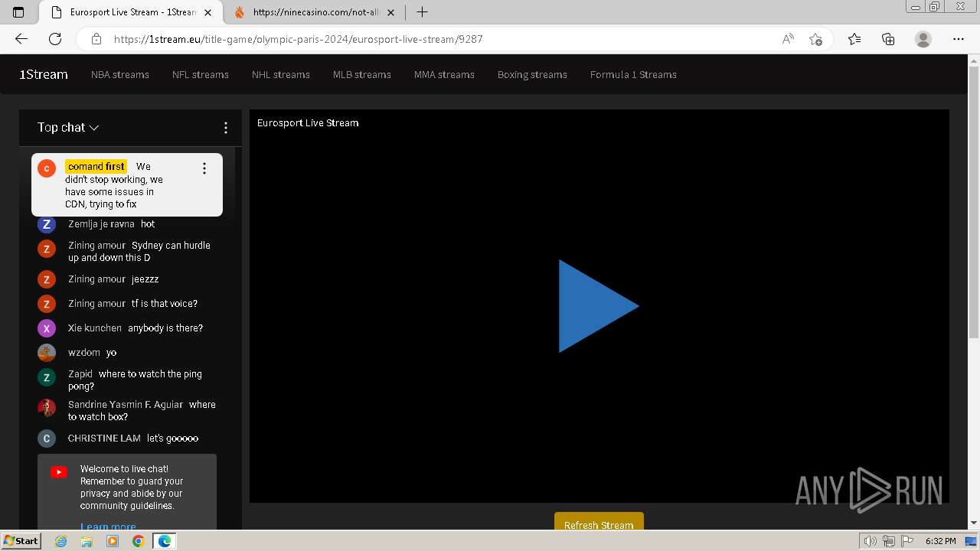
Task: Add this page to favorites star icon
Action: click(815, 39)
